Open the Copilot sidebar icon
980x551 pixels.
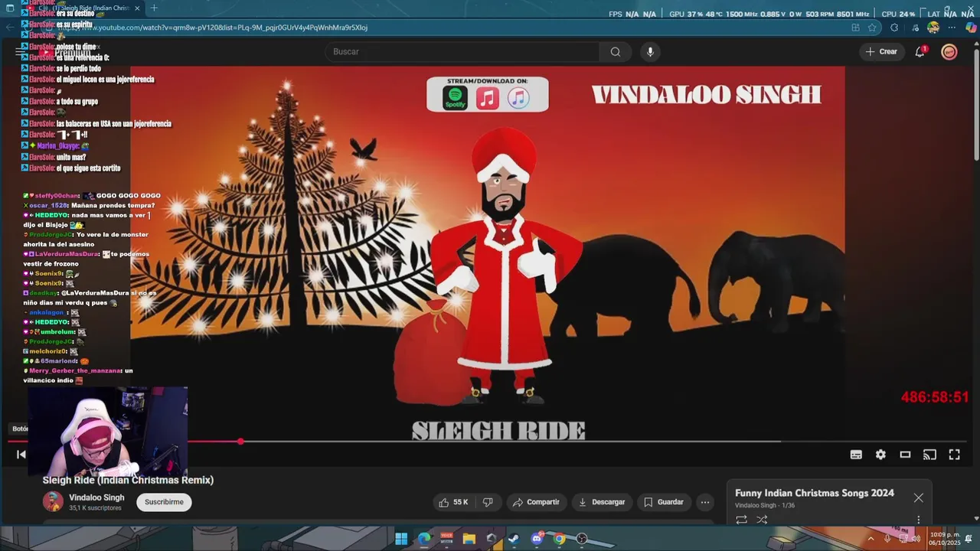pyautogui.click(x=971, y=28)
